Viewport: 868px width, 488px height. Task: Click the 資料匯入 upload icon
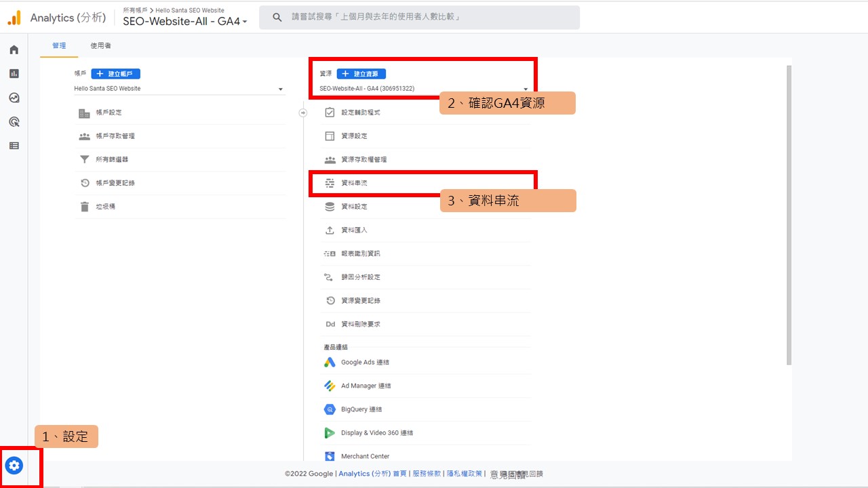coord(330,230)
